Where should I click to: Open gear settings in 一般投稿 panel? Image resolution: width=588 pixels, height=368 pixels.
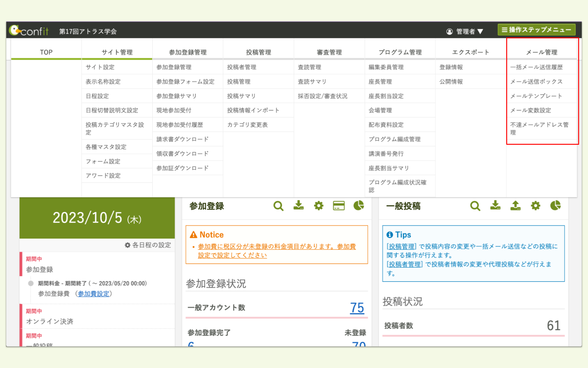click(535, 205)
